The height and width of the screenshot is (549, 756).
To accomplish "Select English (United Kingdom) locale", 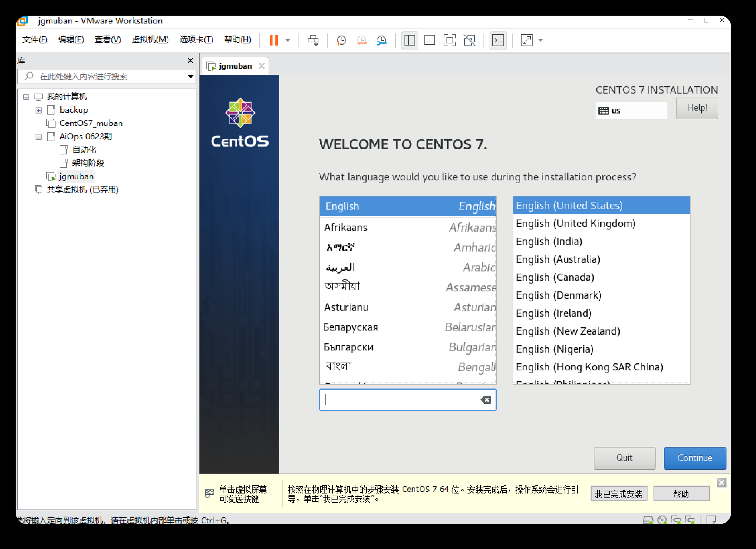I will 601,223.
